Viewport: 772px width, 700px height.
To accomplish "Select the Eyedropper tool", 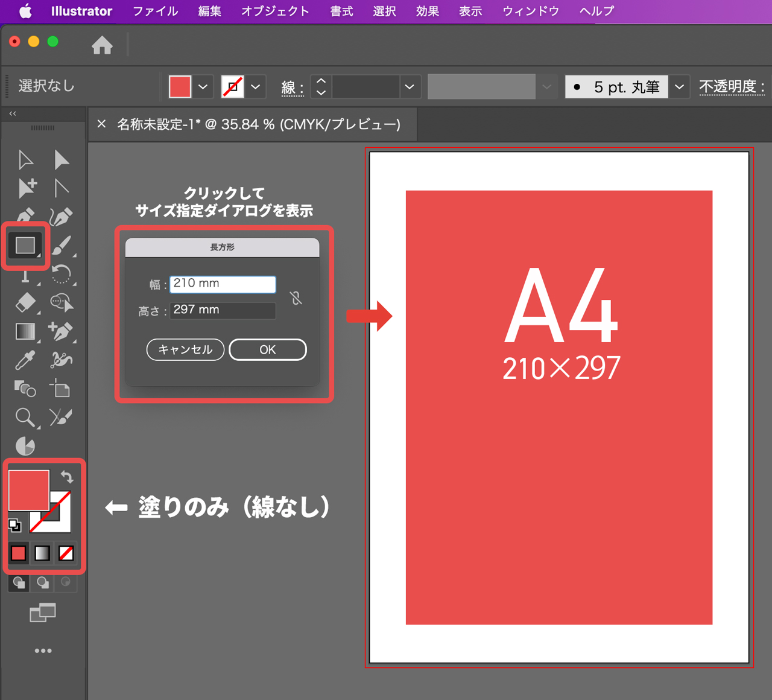I will tap(25, 360).
